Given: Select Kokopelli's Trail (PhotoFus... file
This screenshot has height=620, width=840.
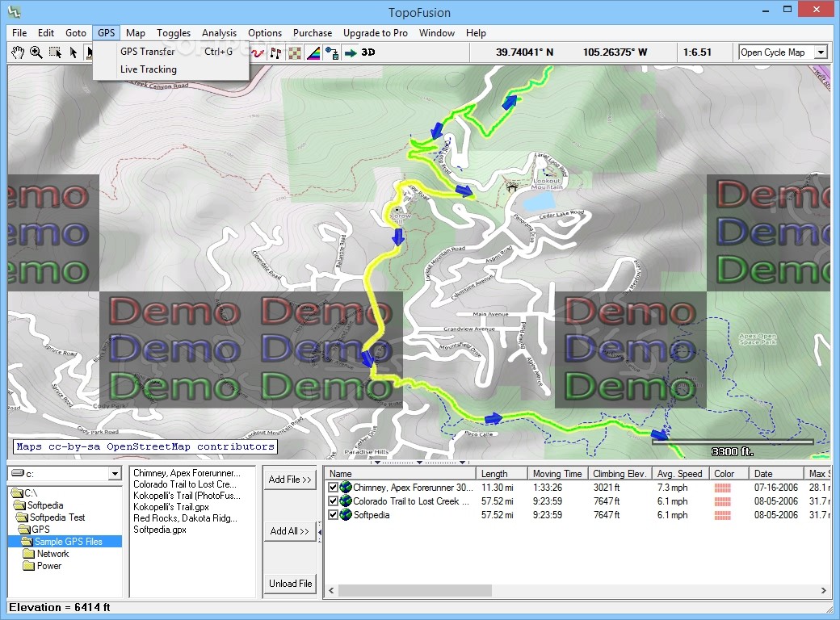Looking at the screenshot, I should tap(187, 495).
